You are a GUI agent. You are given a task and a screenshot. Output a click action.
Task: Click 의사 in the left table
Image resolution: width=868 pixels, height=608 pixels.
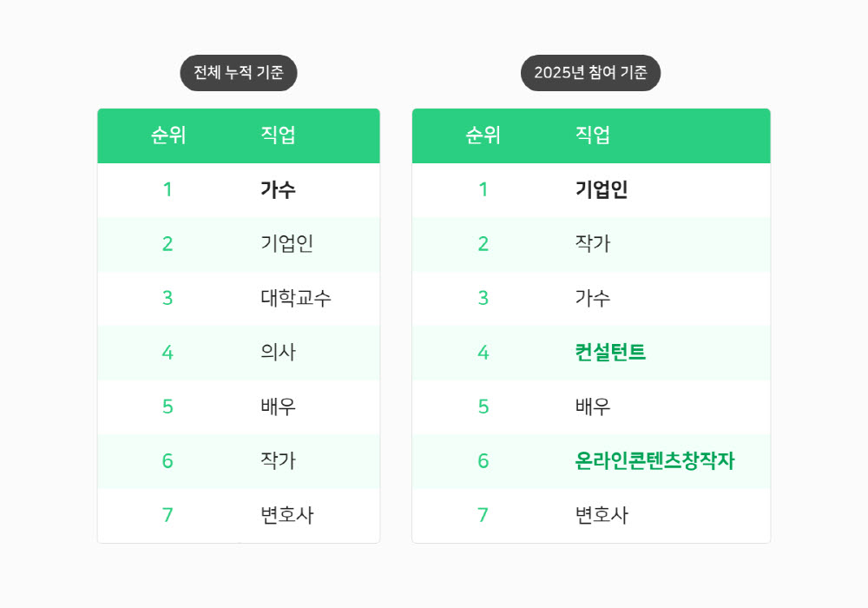(278, 352)
